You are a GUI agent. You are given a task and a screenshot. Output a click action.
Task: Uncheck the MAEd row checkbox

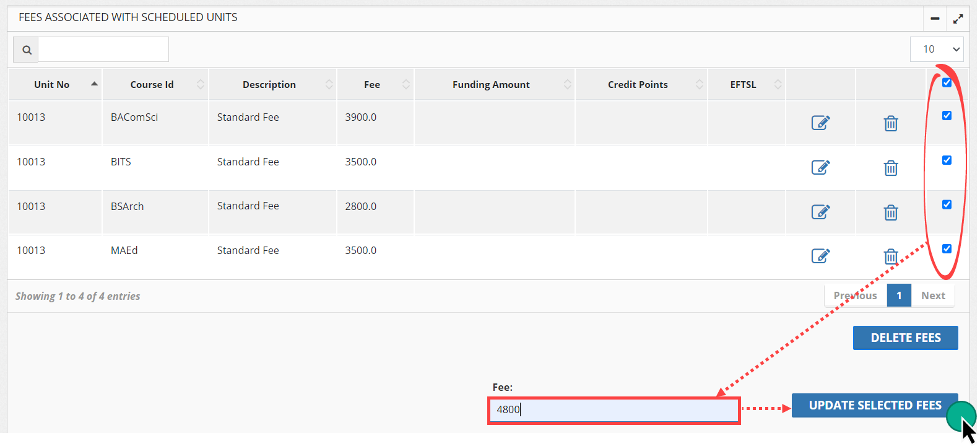tap(947, 249)
